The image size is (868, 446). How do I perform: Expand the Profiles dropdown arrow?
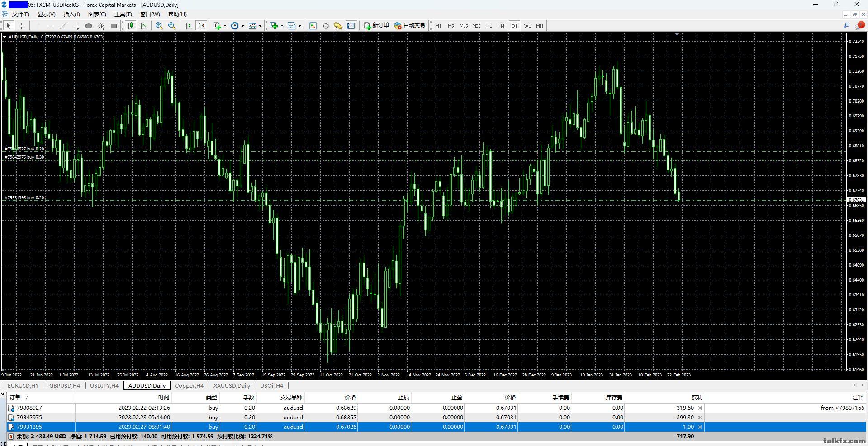pos(299,26)
